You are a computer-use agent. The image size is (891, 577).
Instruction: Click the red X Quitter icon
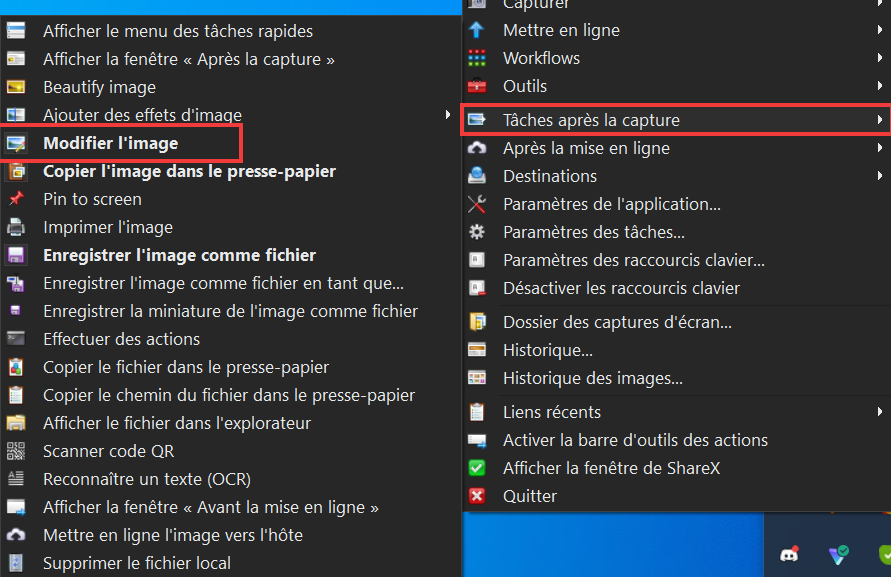477,496
